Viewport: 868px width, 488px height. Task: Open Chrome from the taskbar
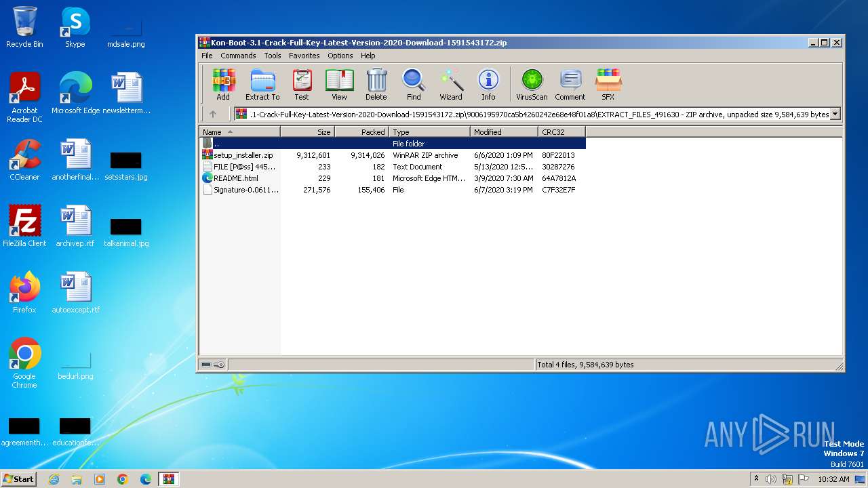point(123,479)
